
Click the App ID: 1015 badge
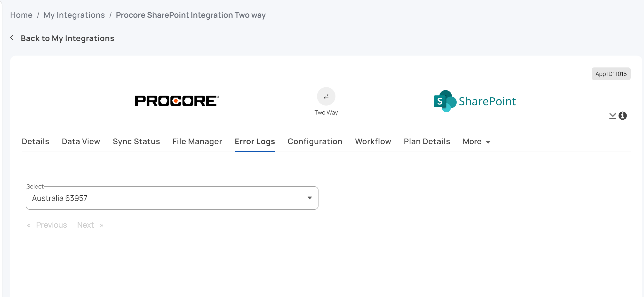click(x=611, y=74)
